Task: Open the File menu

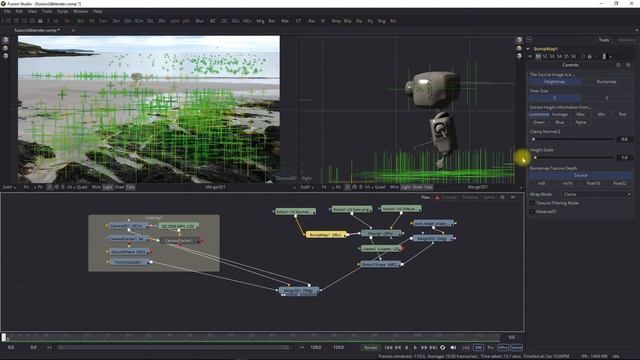Action: (x=7, y=11)
